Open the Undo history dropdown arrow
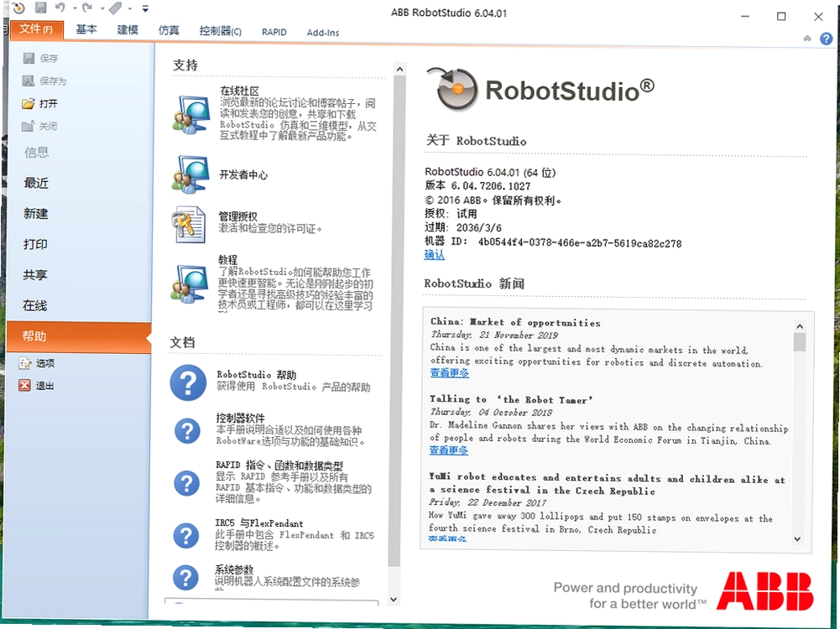 click(x=75, y=8)
